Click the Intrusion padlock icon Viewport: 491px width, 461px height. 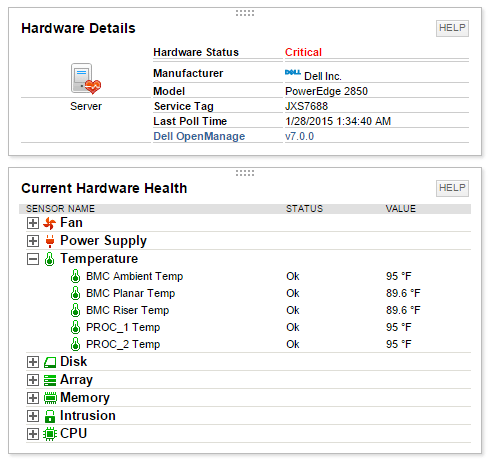tap(50, 416)
